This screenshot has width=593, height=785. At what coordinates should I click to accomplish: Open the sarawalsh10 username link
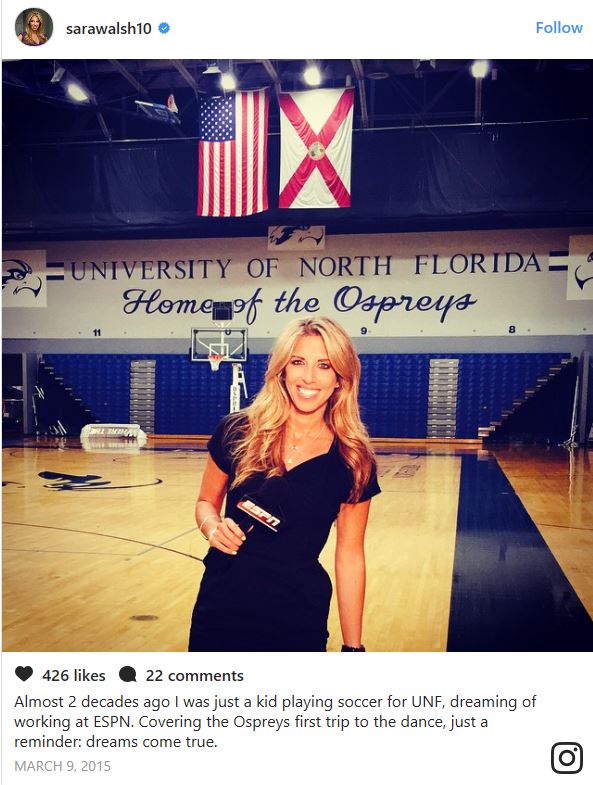pyautogui.click(x=109, y=29)
